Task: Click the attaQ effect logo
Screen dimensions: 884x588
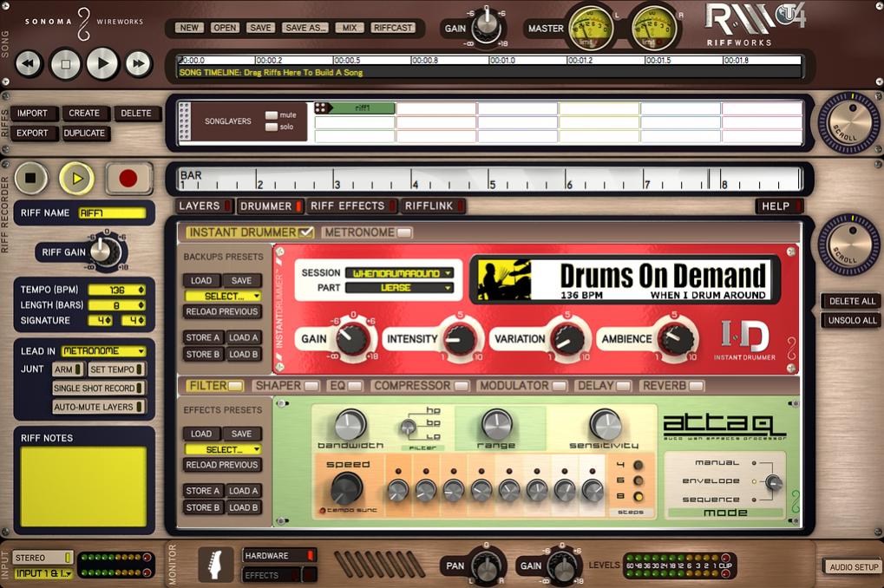Action: click(x=724, y=427)
